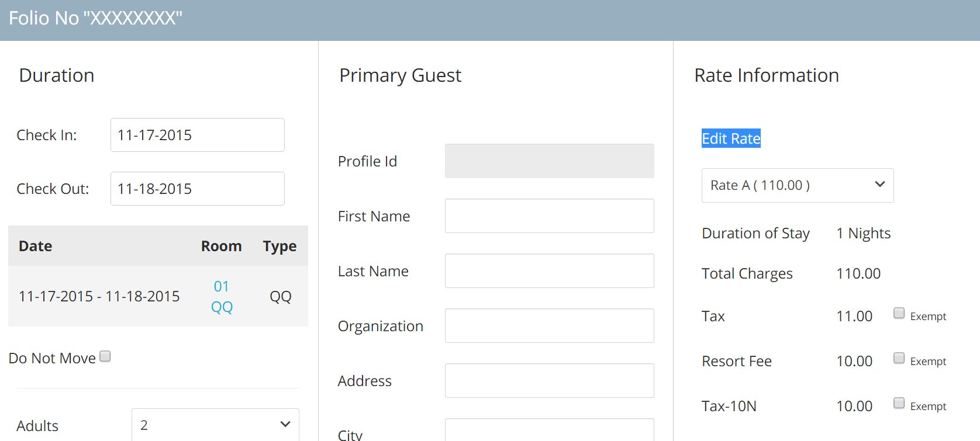This screenshot has height=441, width=980.
Task: Select the Date column header
Action: coord(36,246)
